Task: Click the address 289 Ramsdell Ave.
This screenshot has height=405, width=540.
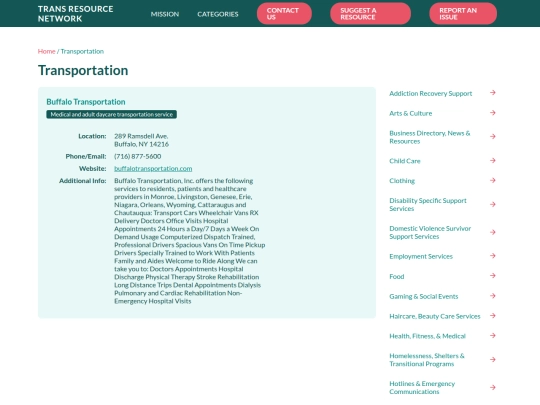Action: click(x=141, y=136)
